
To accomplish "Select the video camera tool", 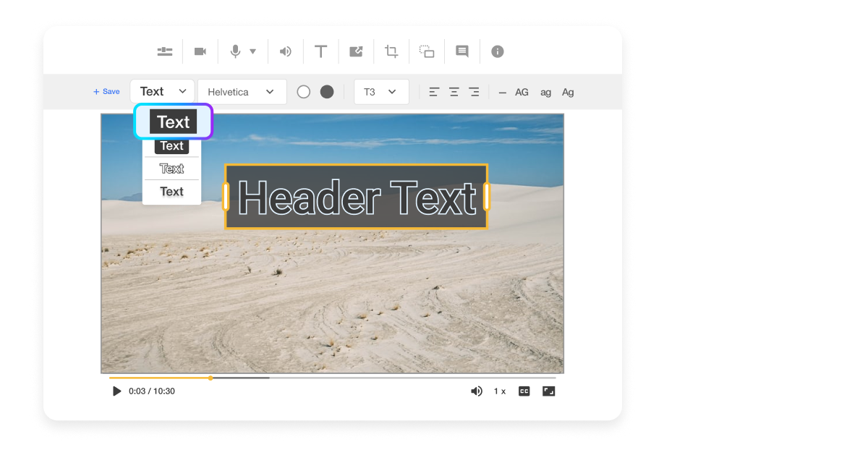I will point(200,51).
